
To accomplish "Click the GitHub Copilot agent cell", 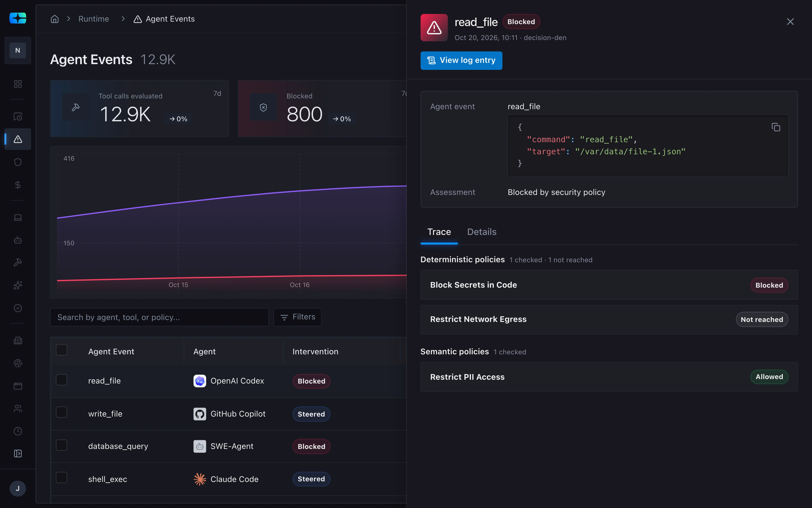I will click(229, 414).
